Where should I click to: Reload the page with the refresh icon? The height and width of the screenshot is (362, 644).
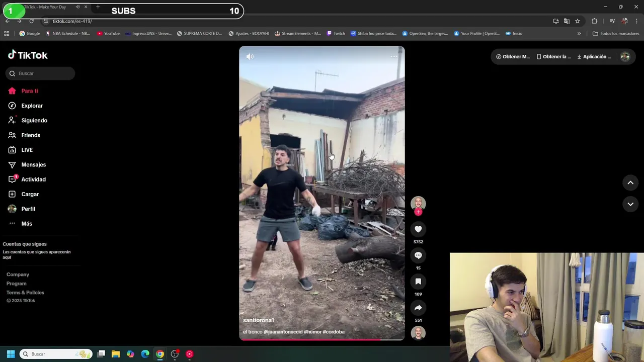[31, 21]
